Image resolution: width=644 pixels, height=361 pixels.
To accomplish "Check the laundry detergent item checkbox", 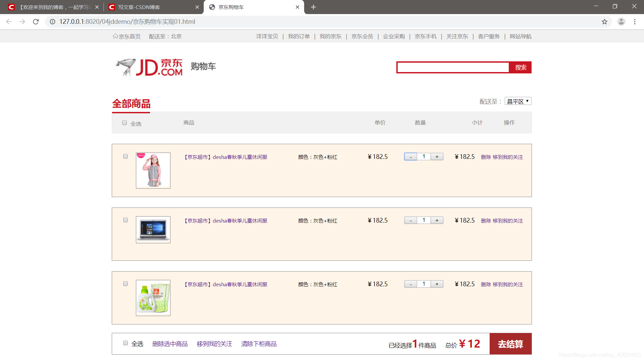I will 126,284.
